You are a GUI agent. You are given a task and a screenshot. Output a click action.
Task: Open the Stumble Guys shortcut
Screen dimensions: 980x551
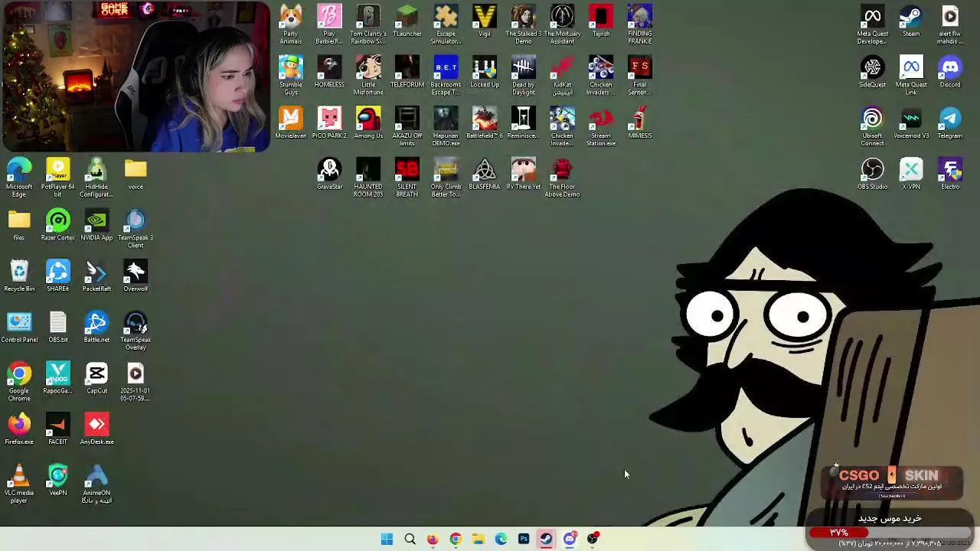coord(290,76)
